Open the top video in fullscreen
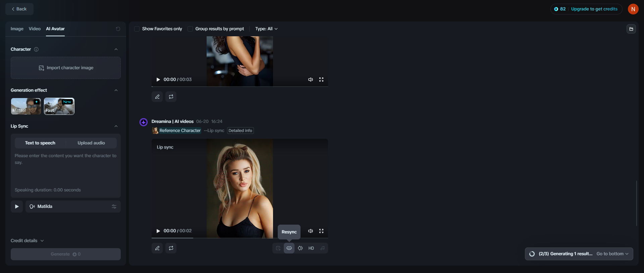Screen dimensions: 644x273 [x=321, y=80]
